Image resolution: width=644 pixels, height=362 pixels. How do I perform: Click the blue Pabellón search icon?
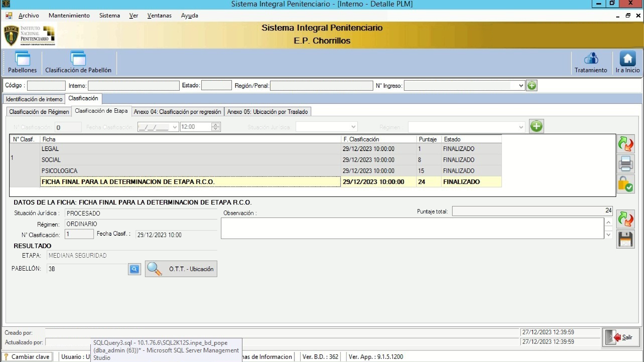tap(134, 269)
